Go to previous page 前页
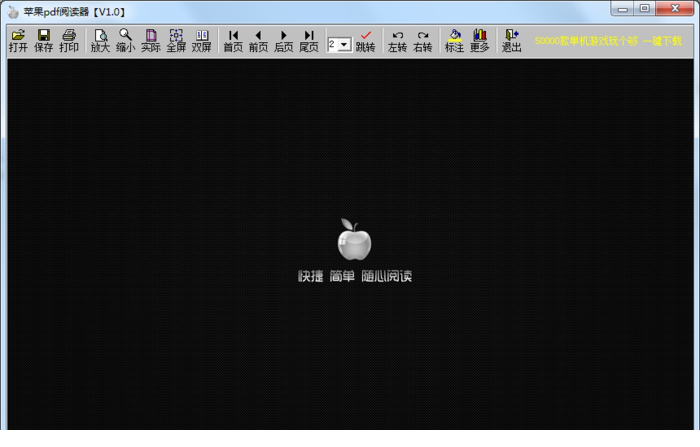Screen dimensions: 700x447 coord(258,41)
